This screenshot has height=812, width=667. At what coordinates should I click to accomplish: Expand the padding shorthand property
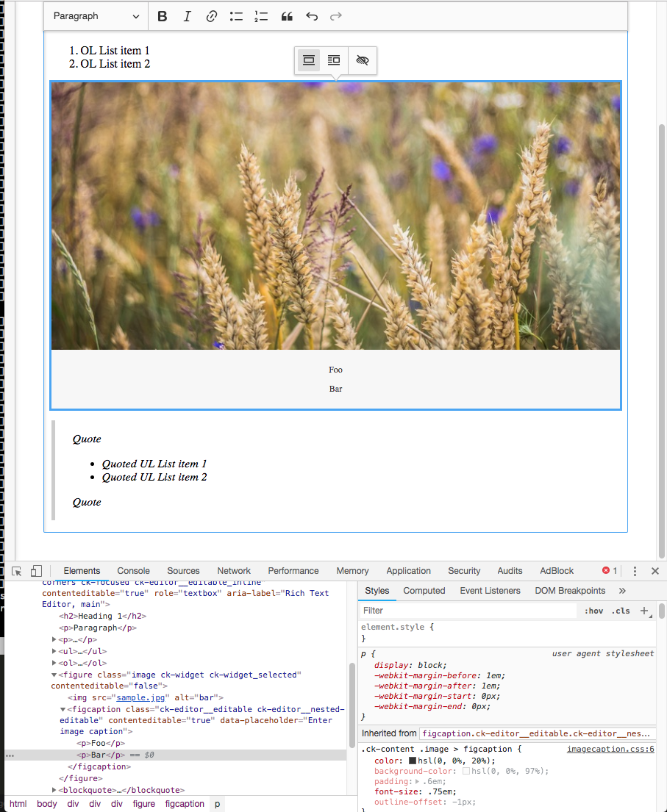(x=417, y=781)
